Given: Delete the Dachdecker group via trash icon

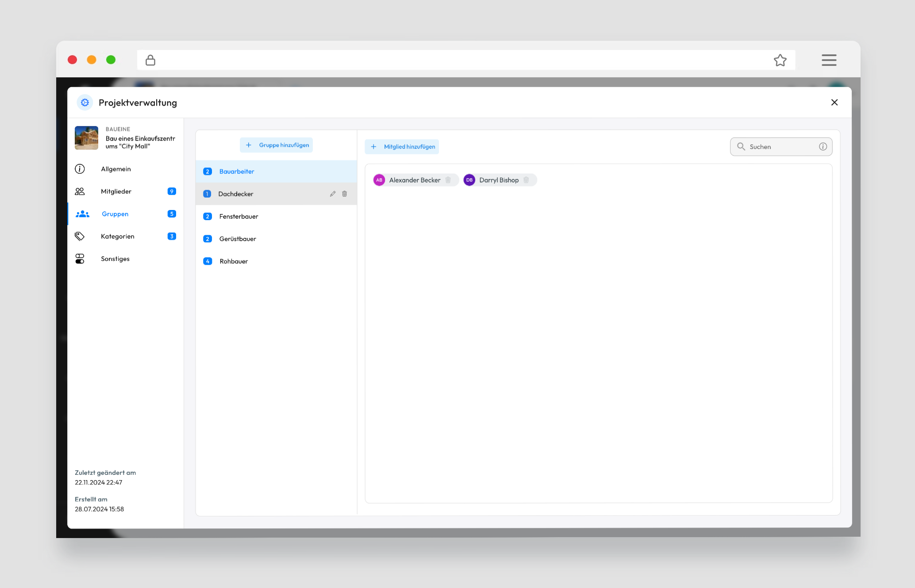Looking at the screenshot, I should tap(345, 194).
